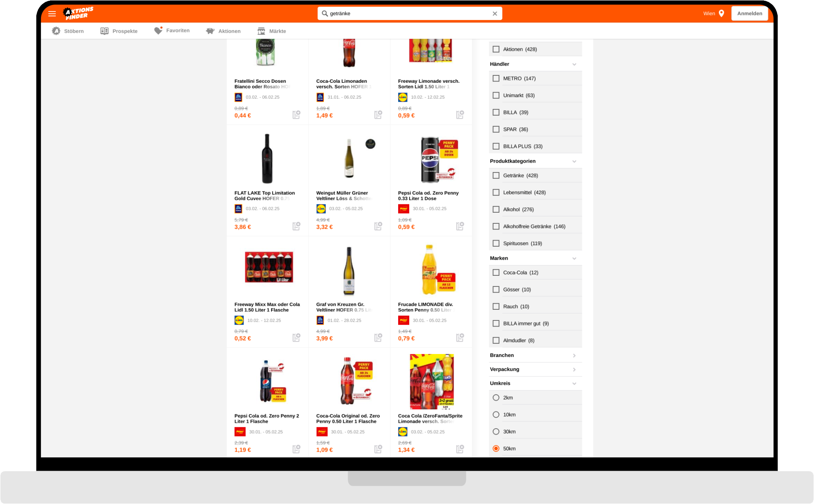Image resolution: width=814 pixels, height=504 pixels.
Task: Click the Aktionsfinder logo
Action: [78, 13]
